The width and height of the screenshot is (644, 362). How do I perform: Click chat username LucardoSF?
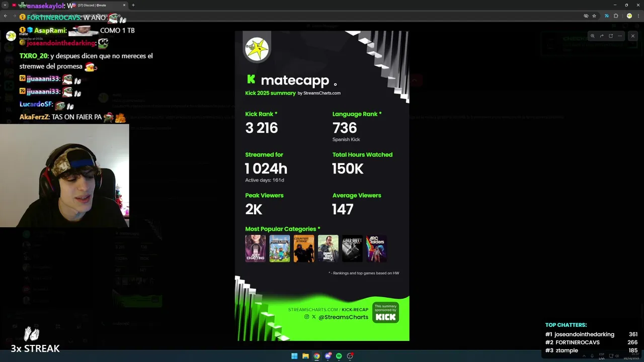(36, 104)
